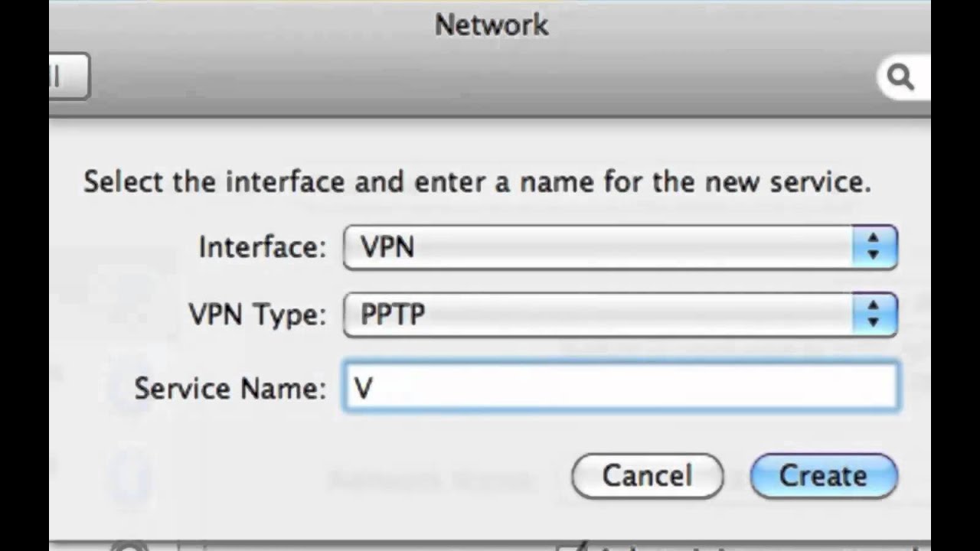The width and height of the screenshot is (980, 551).
Task: Click the "Service Name:" label
Action: coord(230,389)
